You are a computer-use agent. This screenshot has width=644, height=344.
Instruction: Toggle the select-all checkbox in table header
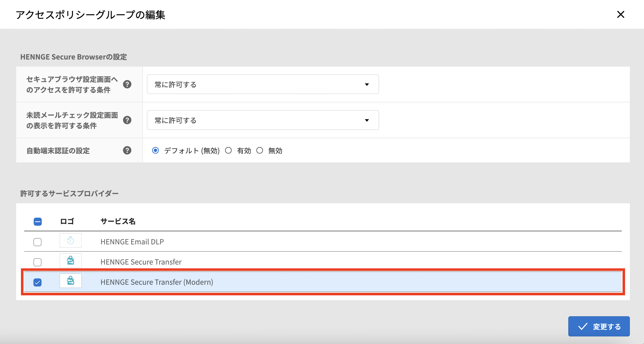(x=38, y=222)
